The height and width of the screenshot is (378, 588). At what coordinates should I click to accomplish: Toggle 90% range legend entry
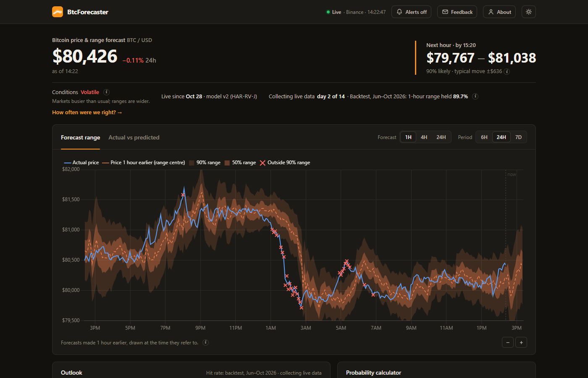click(x=205, y=163)
